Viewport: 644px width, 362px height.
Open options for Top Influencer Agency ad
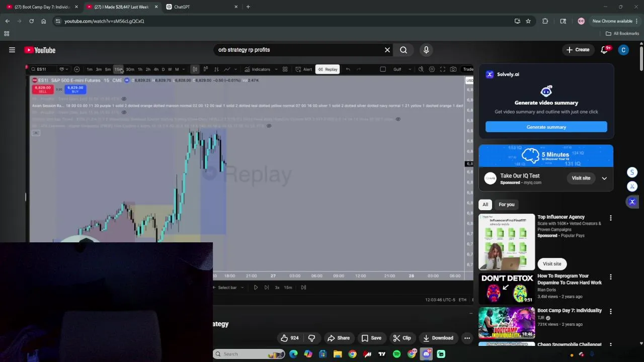611,218
